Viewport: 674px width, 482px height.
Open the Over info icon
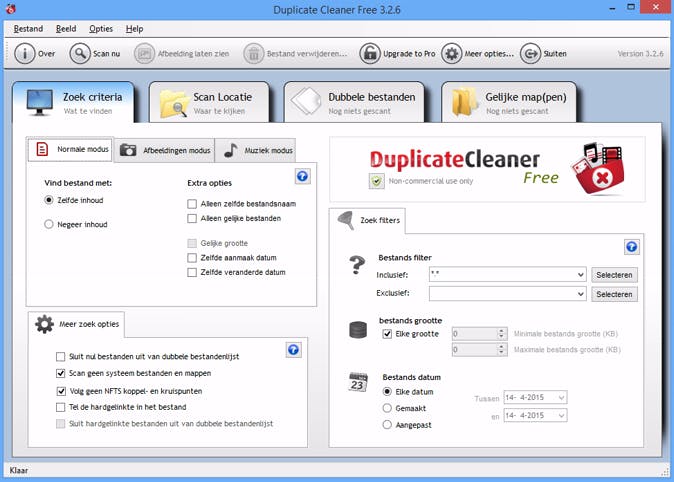pyautogui.click(x=25, y=54)
